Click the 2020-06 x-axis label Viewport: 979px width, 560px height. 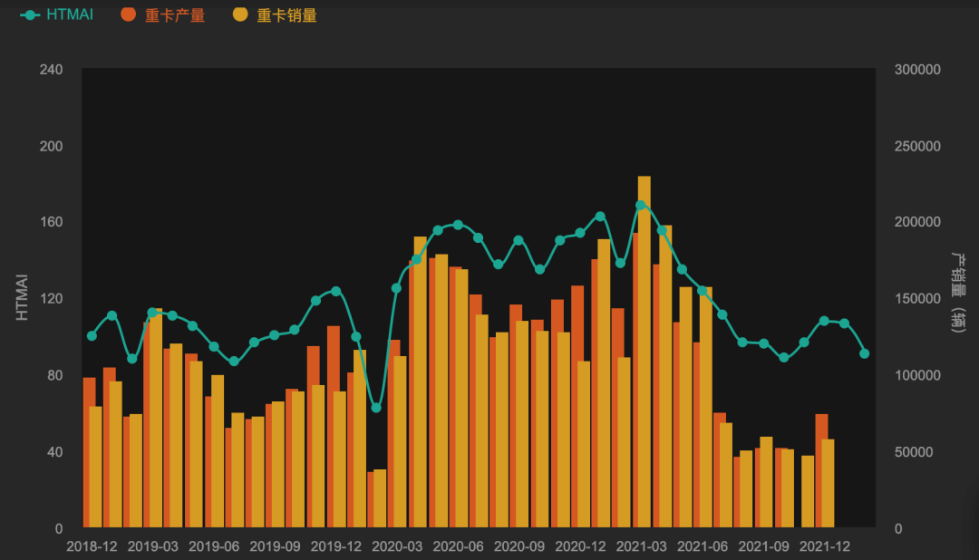(x=459, y=546)
